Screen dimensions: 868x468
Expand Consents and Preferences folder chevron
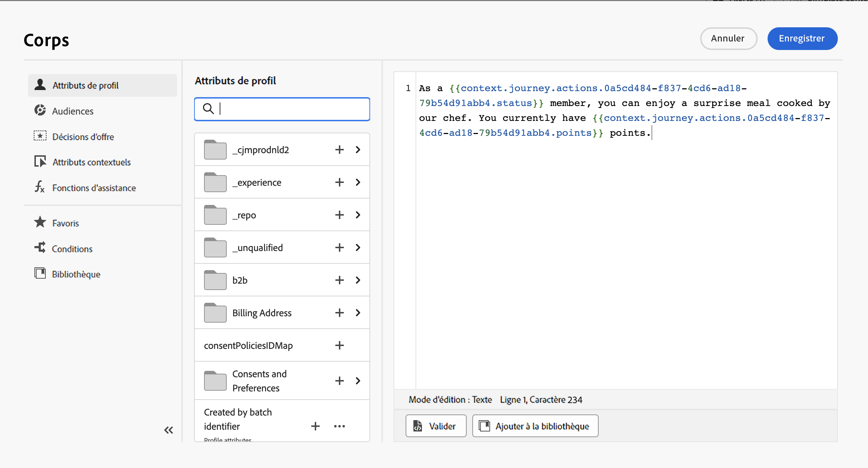[x=358, y=381]
